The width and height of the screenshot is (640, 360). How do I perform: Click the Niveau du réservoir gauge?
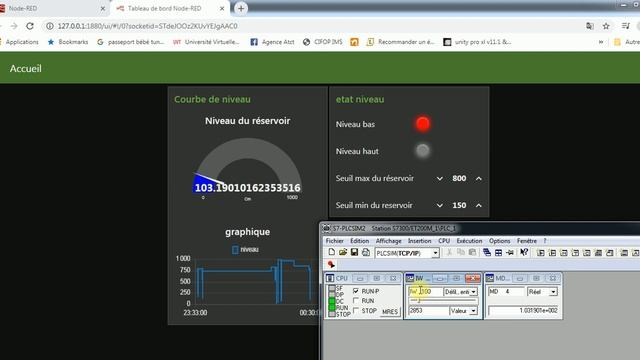click(248, 169)
